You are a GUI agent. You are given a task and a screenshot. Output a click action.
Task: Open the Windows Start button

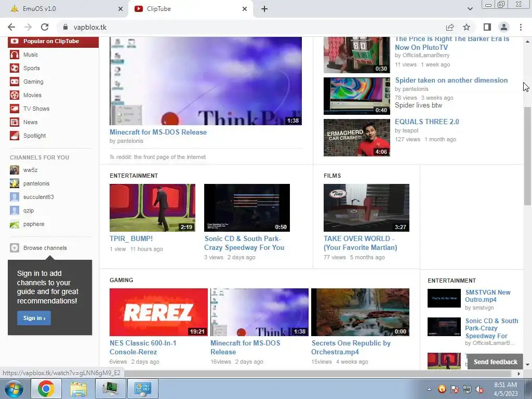pyautogui.click(x=14, y=389)
